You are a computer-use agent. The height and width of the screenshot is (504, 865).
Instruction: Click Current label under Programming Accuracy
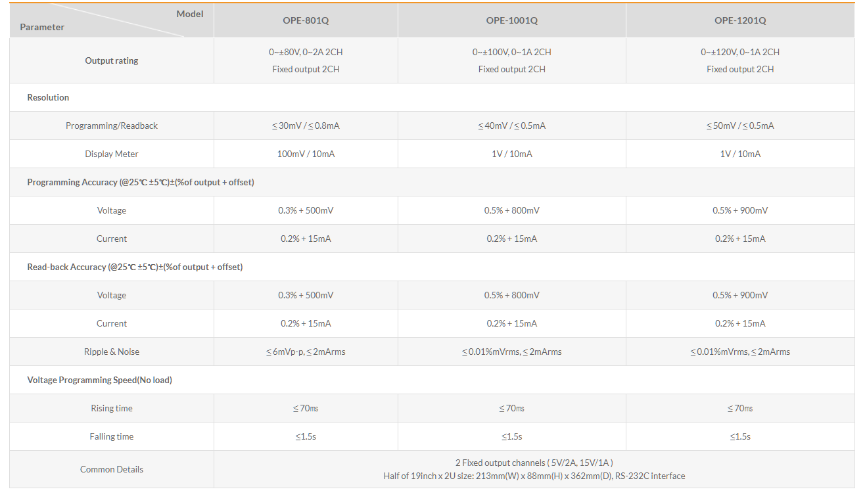[x=112, y=239]
